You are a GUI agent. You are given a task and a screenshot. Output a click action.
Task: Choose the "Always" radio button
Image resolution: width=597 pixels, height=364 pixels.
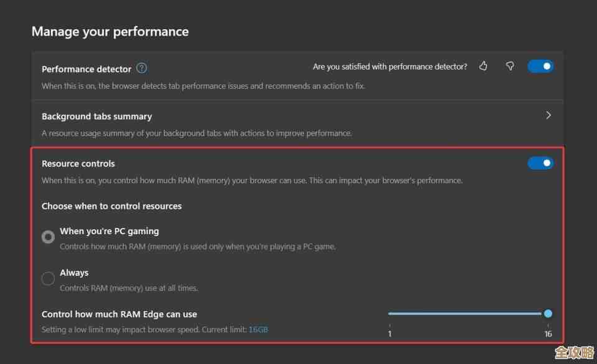[x=48, y=279]
